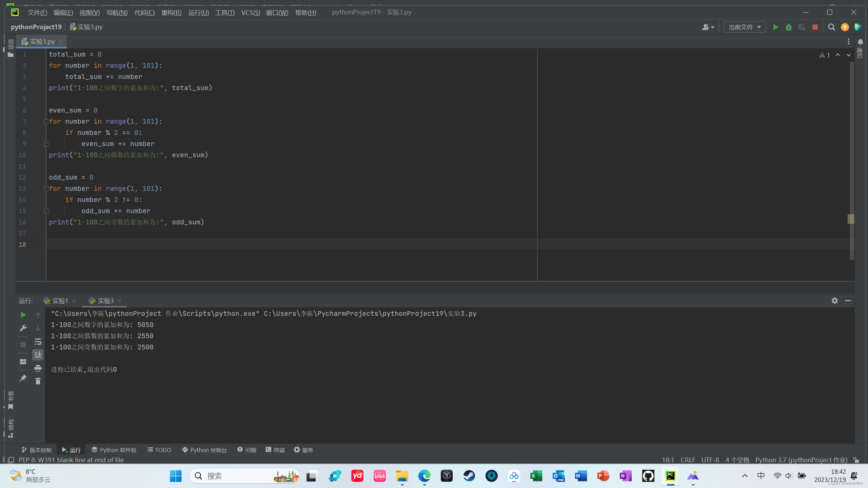Open notifications bell icon
868x488 pixels.
click(x=860, y=42)
